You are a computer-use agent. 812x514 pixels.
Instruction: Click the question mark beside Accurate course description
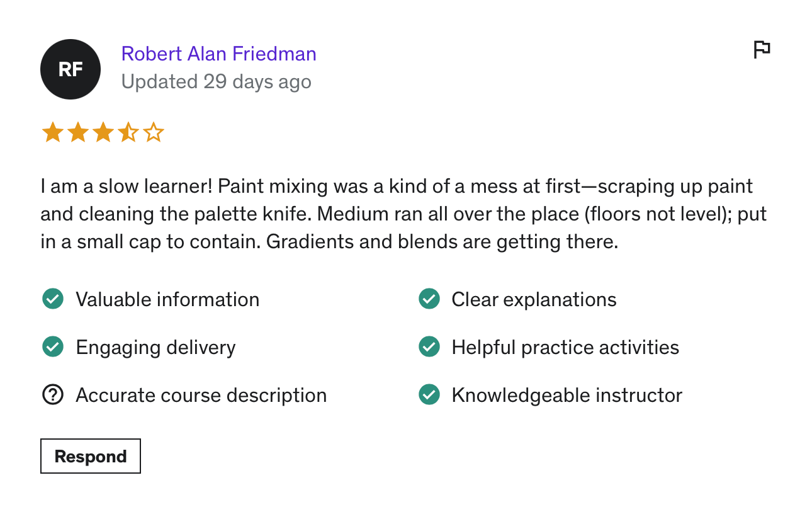53,395
